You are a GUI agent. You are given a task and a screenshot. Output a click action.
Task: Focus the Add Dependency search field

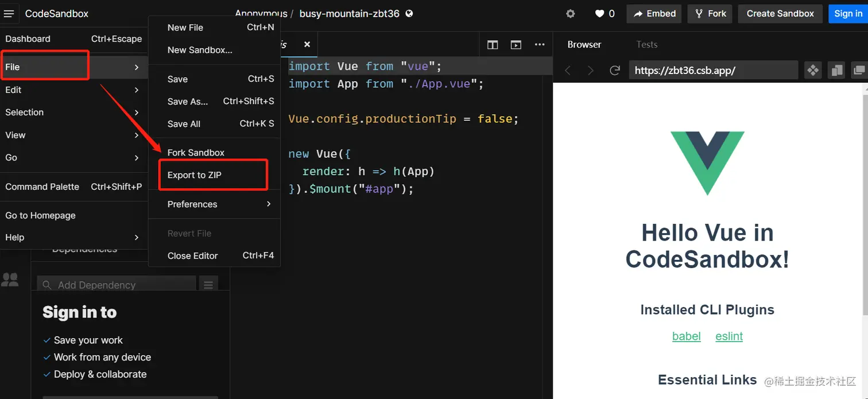(115, 285)
